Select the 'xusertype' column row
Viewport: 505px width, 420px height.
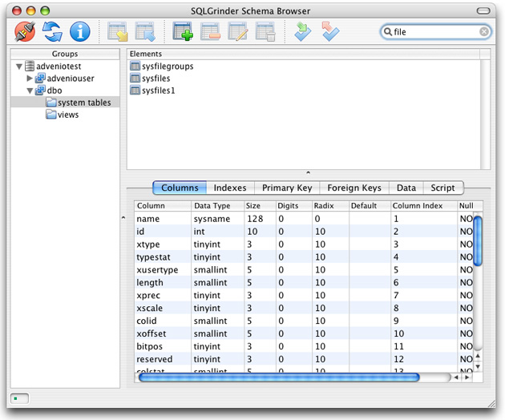point(303,270)
